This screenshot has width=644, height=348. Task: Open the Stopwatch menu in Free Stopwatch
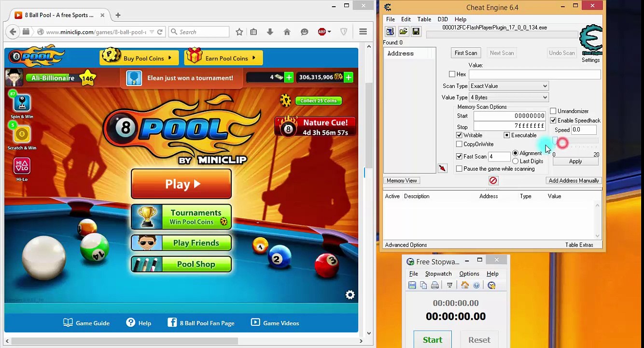pyautogui.click(x=438, y=274)
